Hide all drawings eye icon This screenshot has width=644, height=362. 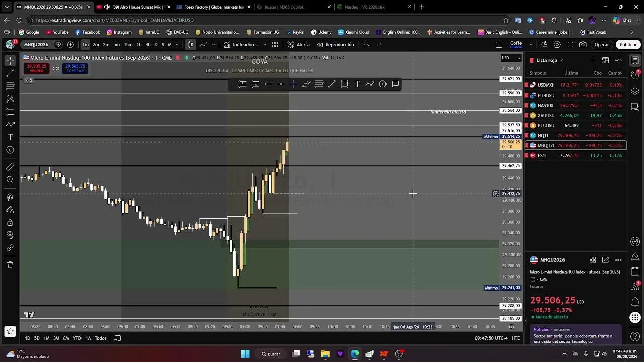10,234
